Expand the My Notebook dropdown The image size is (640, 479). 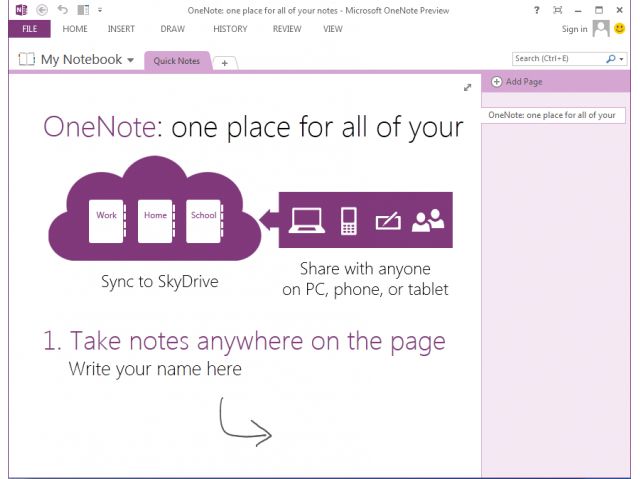131,61
